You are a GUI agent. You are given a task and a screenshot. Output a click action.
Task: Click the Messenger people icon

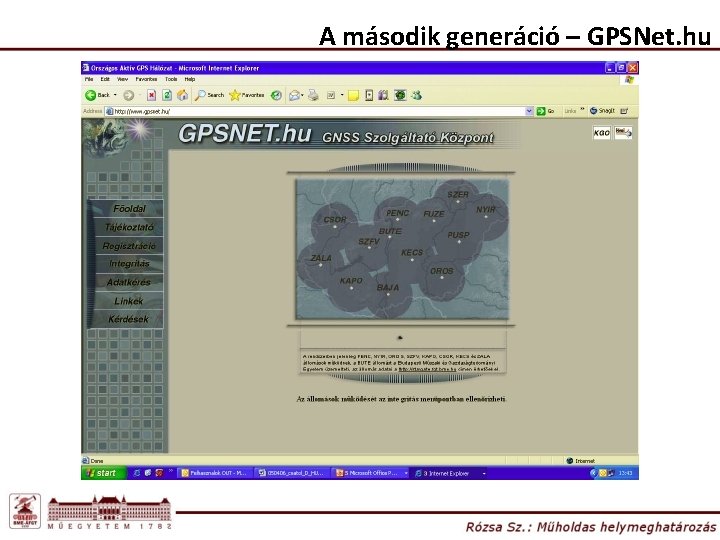click(x=417, y=95)
